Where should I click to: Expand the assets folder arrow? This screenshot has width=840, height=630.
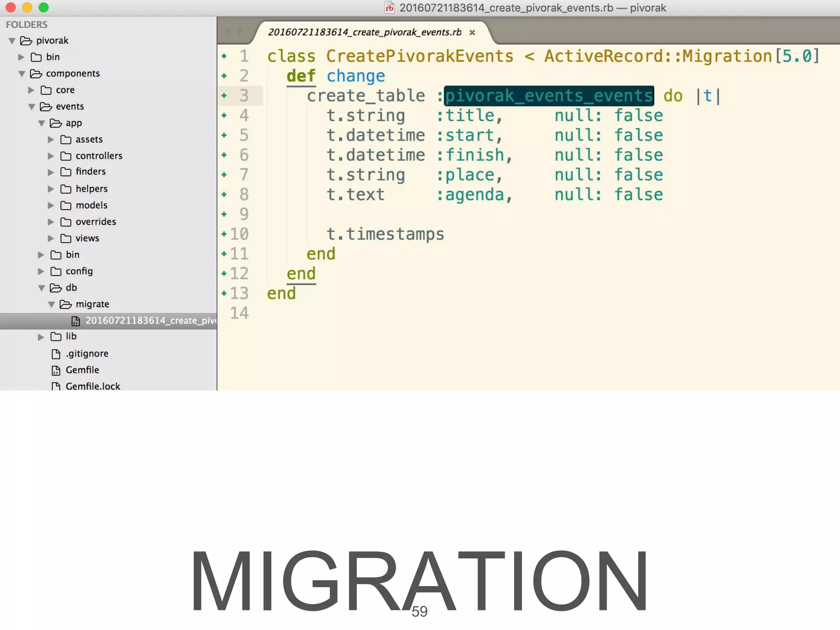click(x=51, y=139)
